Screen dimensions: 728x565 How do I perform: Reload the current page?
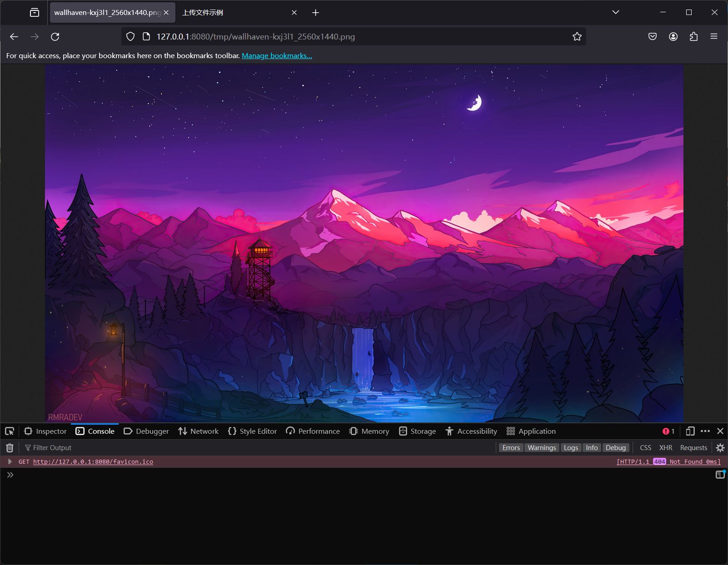click(55, 37)
